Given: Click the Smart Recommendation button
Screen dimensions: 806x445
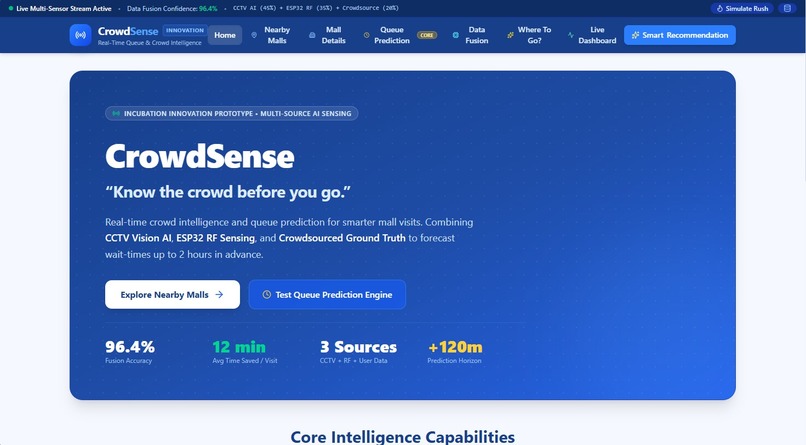Looking at the screenshot, I should 680,35.
